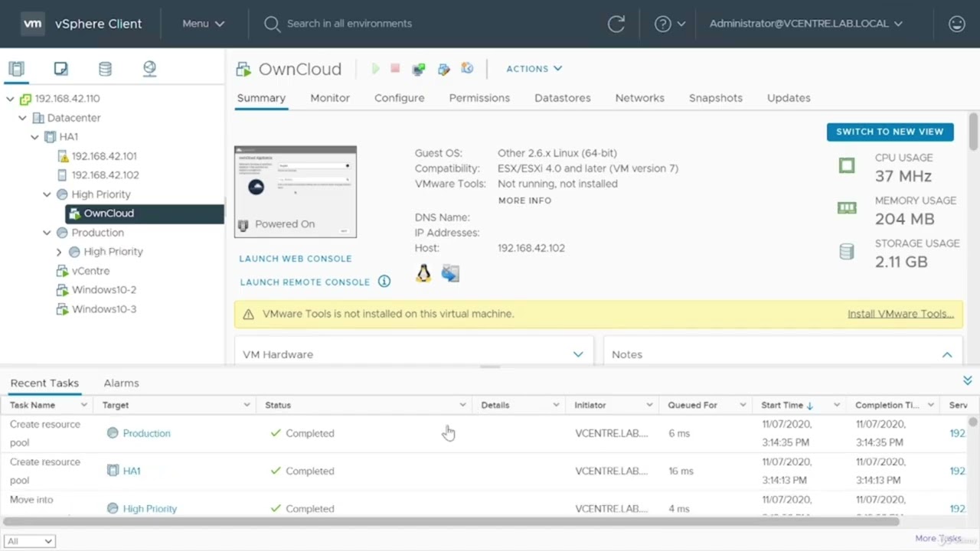
Task: Select vCentre VM in tree
Action: pos(90,271)
